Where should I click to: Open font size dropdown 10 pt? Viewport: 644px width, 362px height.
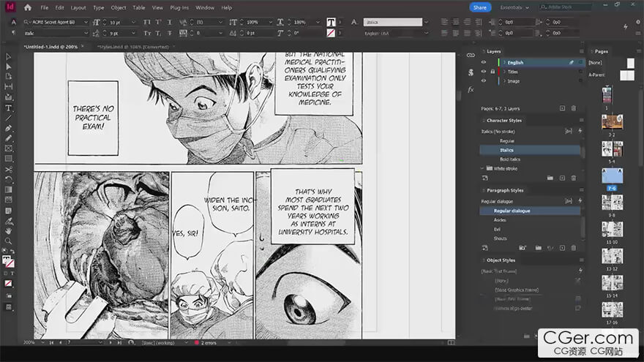click(x=133, y=22)
